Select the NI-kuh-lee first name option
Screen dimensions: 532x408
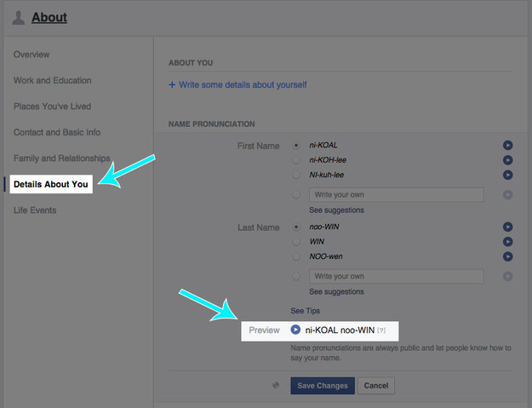tap(296, 175)
